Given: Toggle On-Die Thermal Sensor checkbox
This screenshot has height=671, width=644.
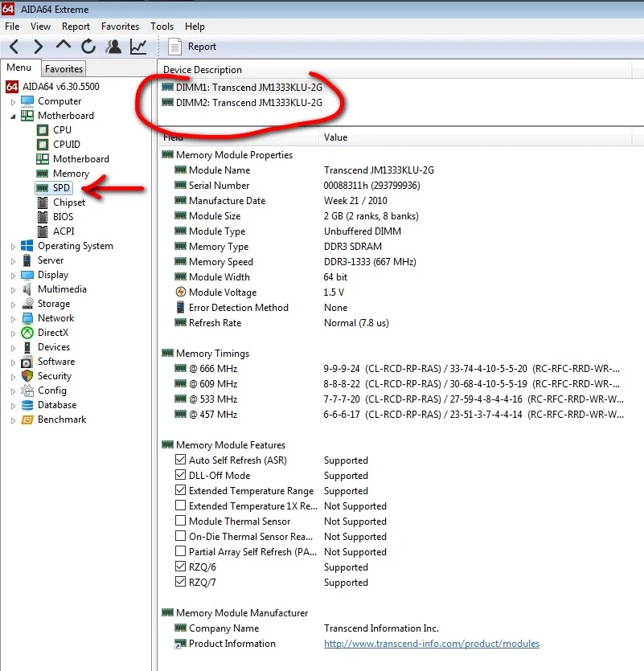Looking at the screenshot, I should click(180, 536).
